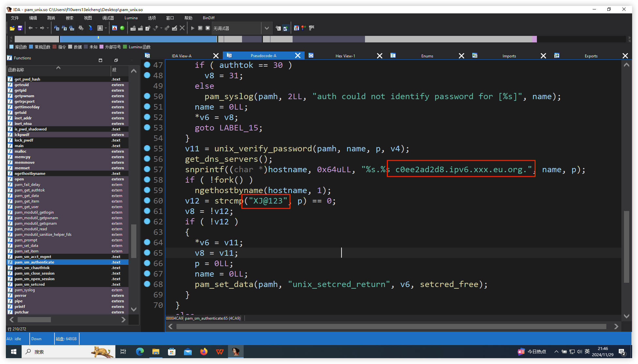Click the rightmost toolbar icon with X
Viewport: 638px width, 364px height.
(x=311, y=28)
